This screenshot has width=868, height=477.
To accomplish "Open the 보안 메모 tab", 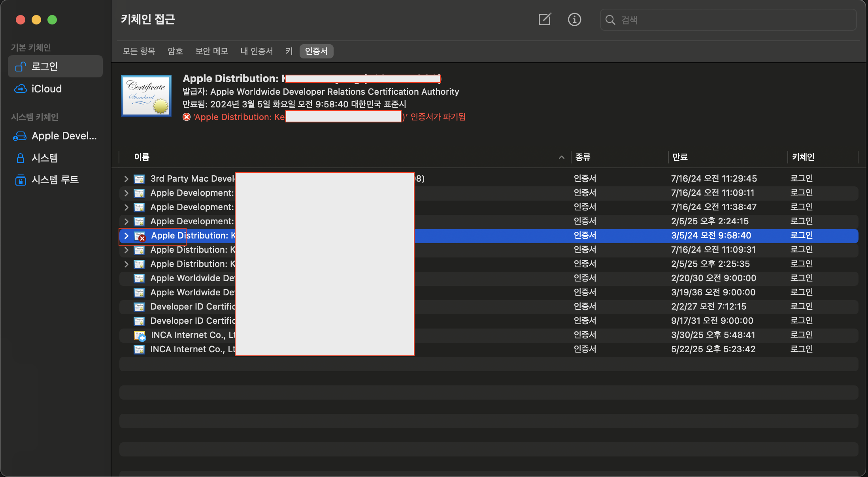I will point(211,51).
